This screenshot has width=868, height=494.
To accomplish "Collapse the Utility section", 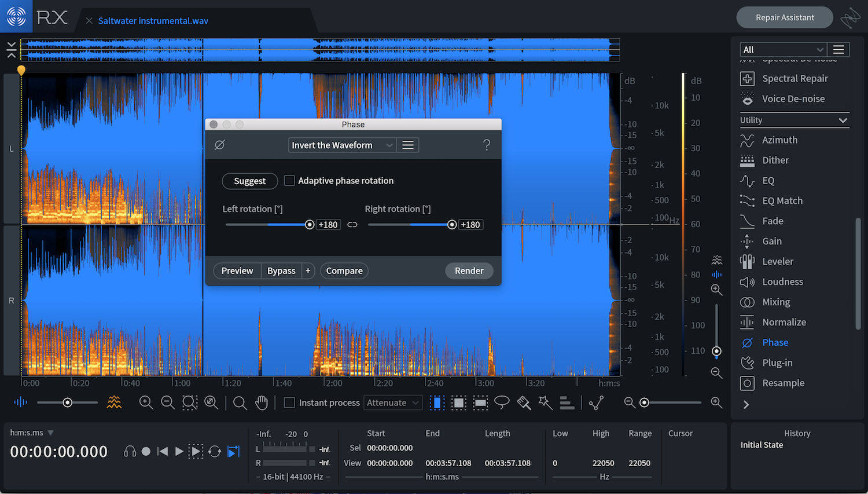I will pyautogui.click(x=843, y=120).
